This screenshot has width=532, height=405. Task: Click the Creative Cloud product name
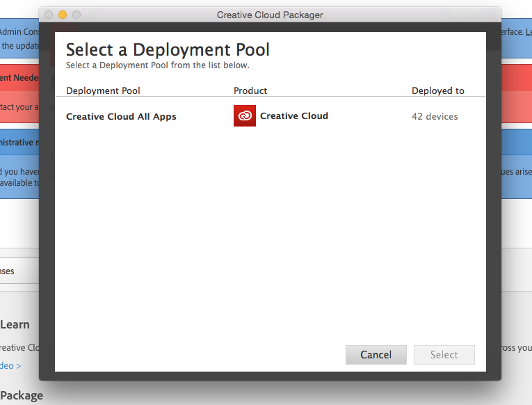(x=293, y=116)
